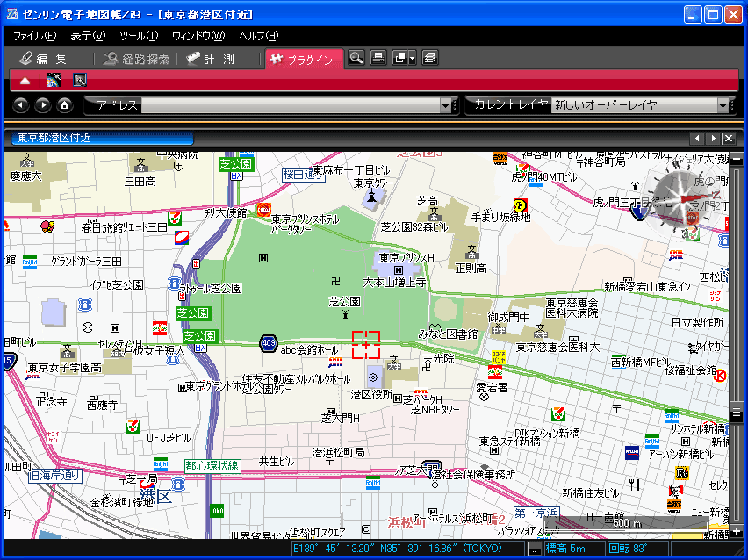This screenshot has height=560, width=748.
Task: Open the ファイル(F) menu
Action: point(34,36)
